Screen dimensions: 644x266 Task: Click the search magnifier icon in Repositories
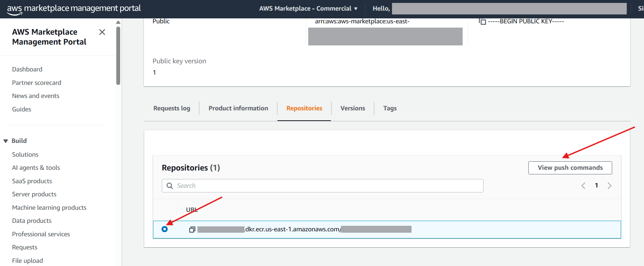coord(170,186)
